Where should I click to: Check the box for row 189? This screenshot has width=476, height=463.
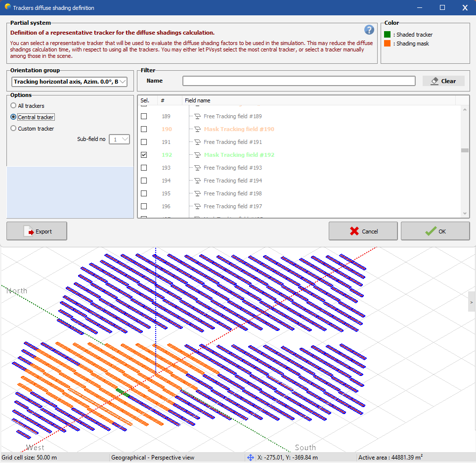[144, 116]
